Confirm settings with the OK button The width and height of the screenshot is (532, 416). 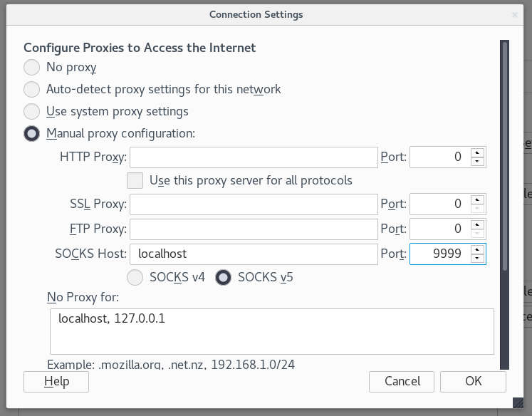pyautogui.click(x=473, y=381)
